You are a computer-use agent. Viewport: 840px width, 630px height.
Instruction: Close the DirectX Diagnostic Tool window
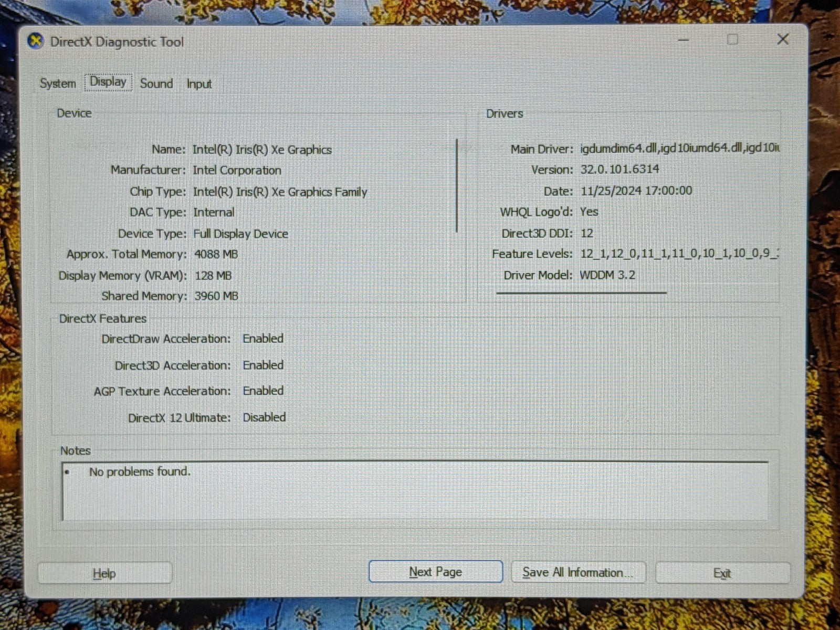coord(782,39)
